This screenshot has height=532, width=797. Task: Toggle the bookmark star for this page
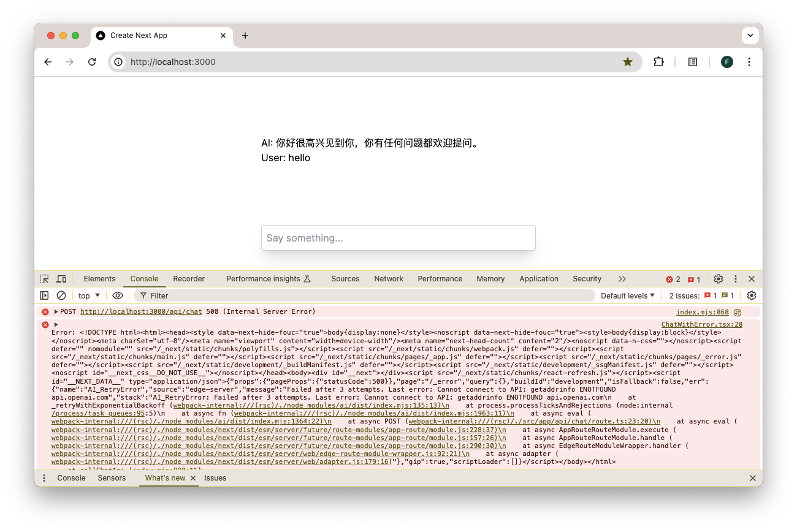click(628, 62)
